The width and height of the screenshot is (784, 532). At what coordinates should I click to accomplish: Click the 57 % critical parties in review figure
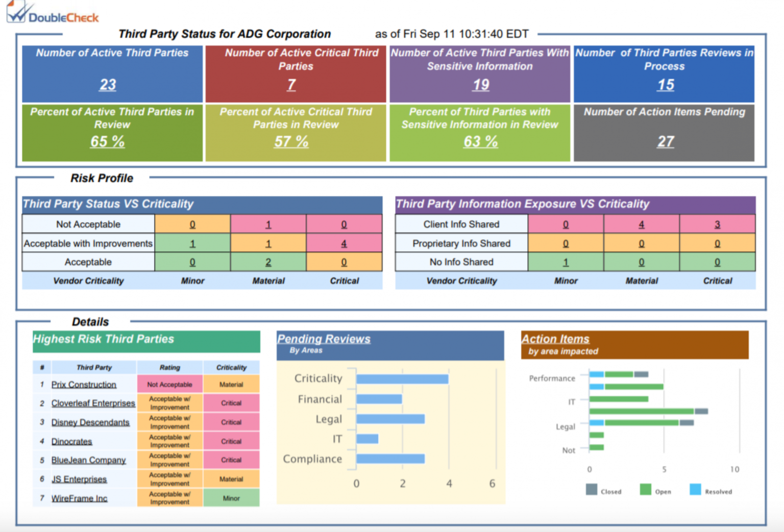291,141
